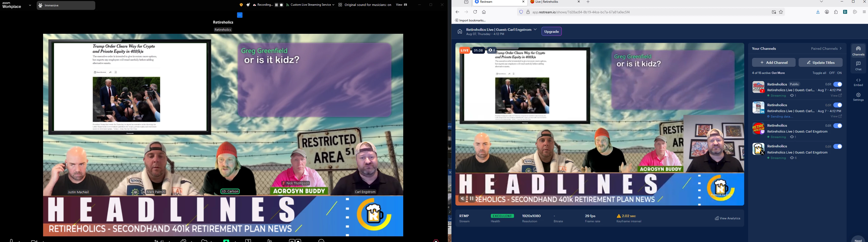Expand the Zoom Workplace dropdown arrow
This screenshot has height=242, width=868.
coord(30,5)
